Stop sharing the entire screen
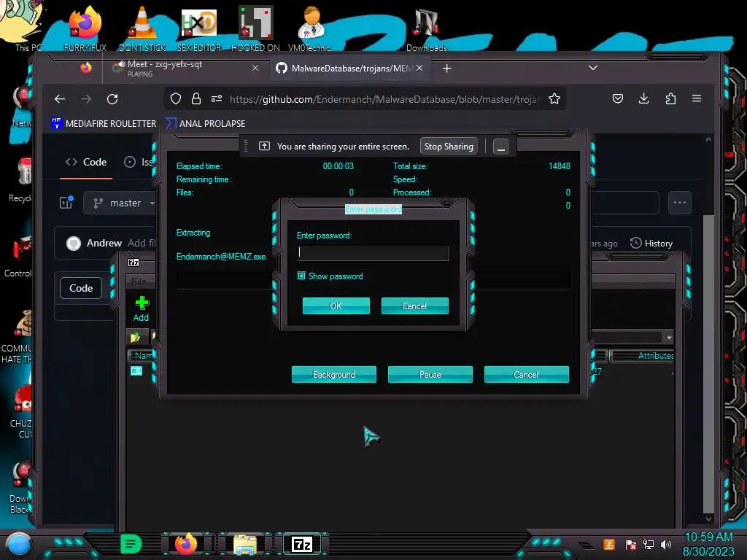The height and width of the screenshot is (560, 747). coord(449,146)
